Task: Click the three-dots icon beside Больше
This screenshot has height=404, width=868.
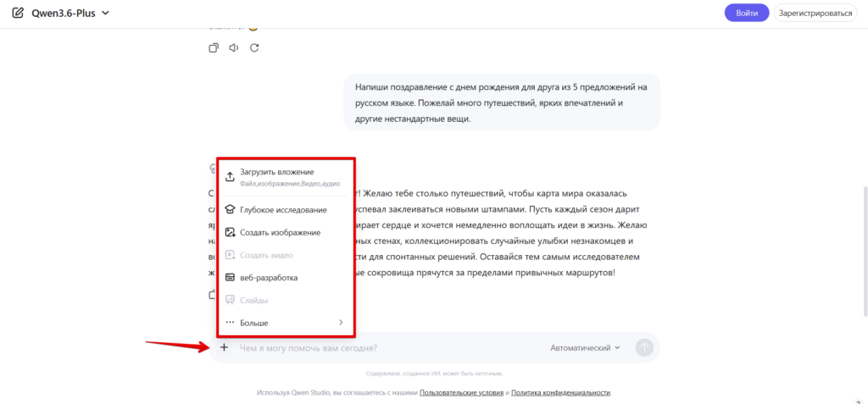Action: coord(231,323)
